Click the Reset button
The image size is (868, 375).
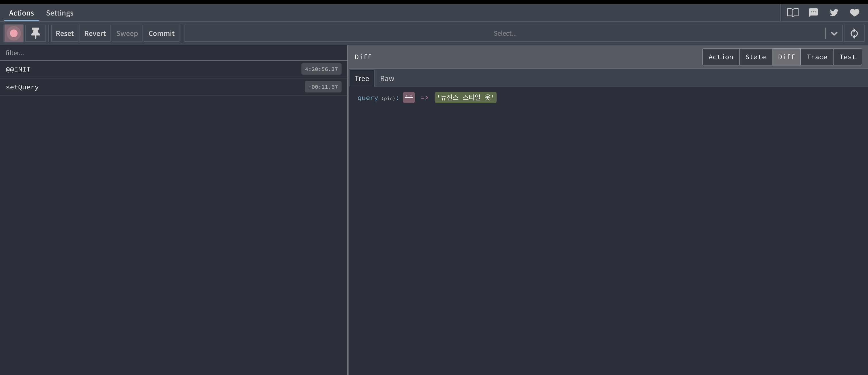point(65,33)
